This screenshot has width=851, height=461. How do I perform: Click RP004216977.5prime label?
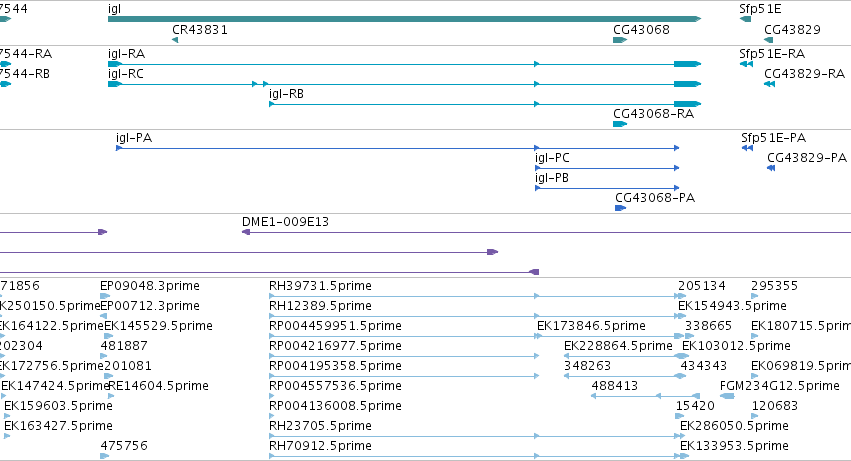coord(335,346)
